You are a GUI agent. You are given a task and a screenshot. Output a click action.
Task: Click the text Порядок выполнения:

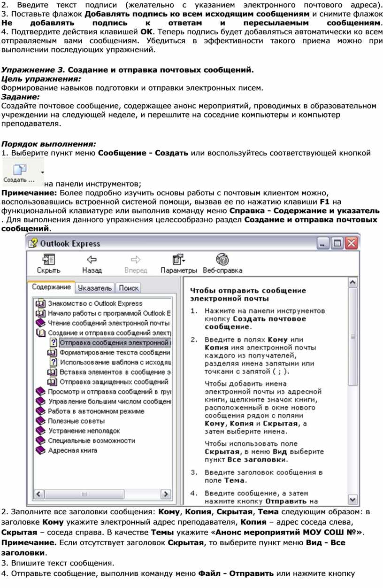(x=49, y=144)
